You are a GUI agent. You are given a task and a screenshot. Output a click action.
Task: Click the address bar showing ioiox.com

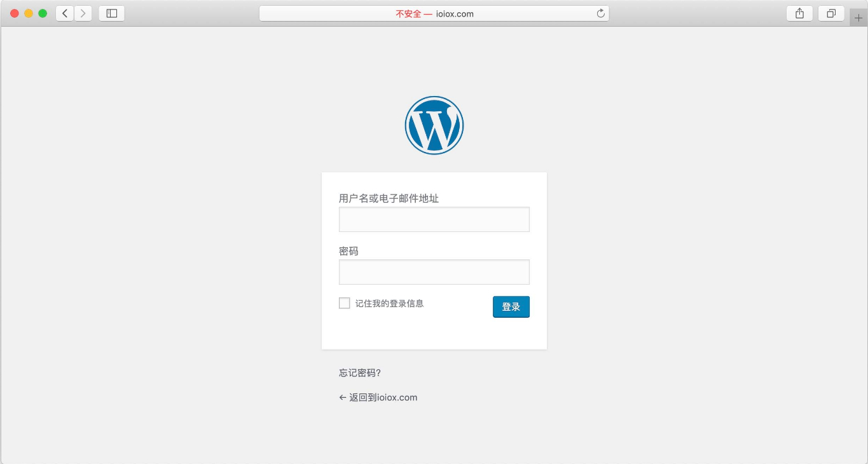434,13
